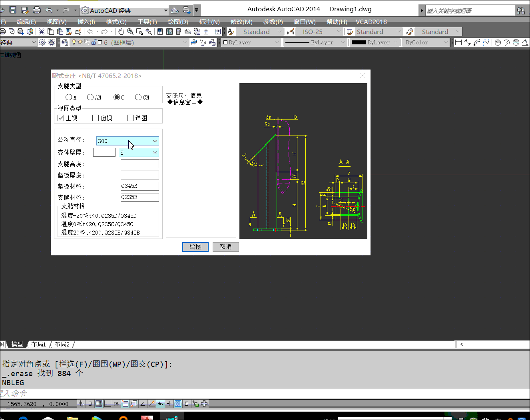Expand the 公称直径 dropdown showing 300

(155, 141)
